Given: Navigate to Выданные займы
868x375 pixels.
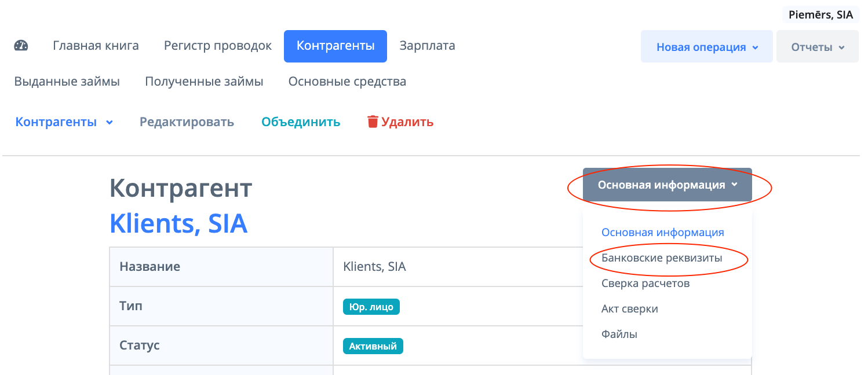Looking at the screenshot, I should [x=67, y=82].
